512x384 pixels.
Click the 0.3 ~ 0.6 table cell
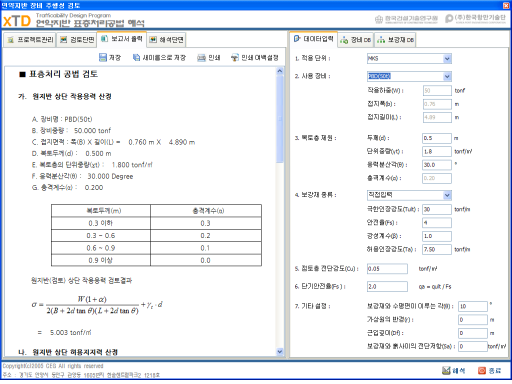point(101,236)
